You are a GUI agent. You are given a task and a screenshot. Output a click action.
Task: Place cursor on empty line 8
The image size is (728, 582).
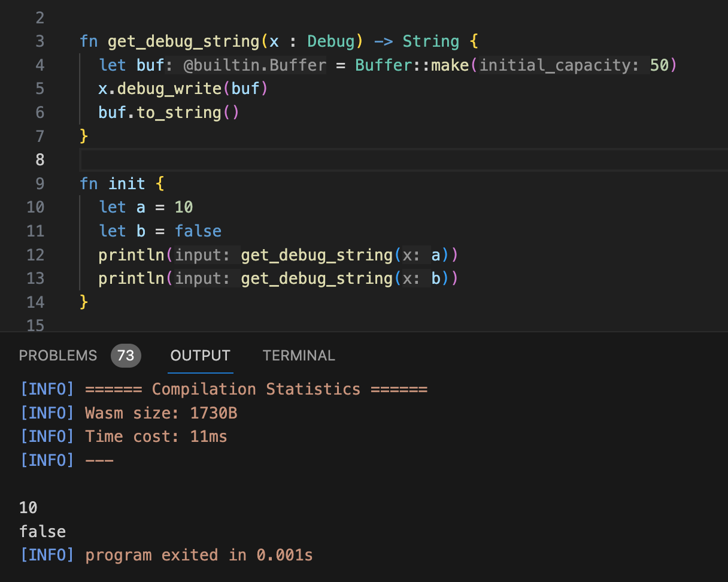click(x=359, y=160)
